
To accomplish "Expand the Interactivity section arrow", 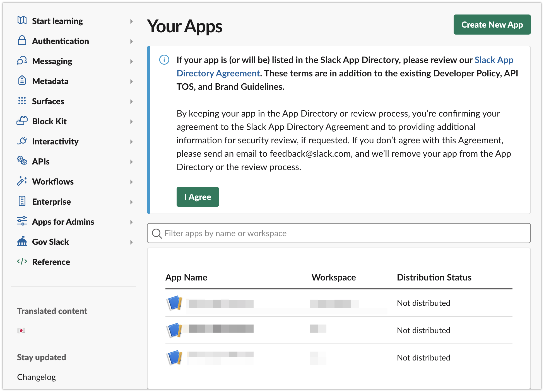I will point(131,142).
